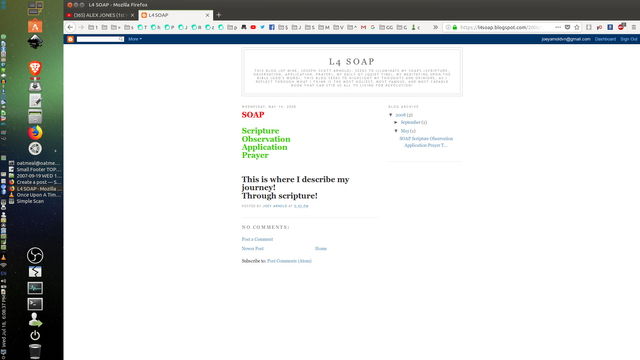640x360 pixels.
Task: Open a new tab with the plus button
Action: 219,15
